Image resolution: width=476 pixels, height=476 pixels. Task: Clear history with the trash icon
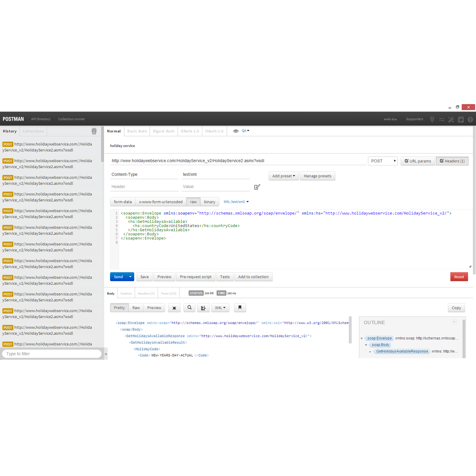click(x=94, y=131)
